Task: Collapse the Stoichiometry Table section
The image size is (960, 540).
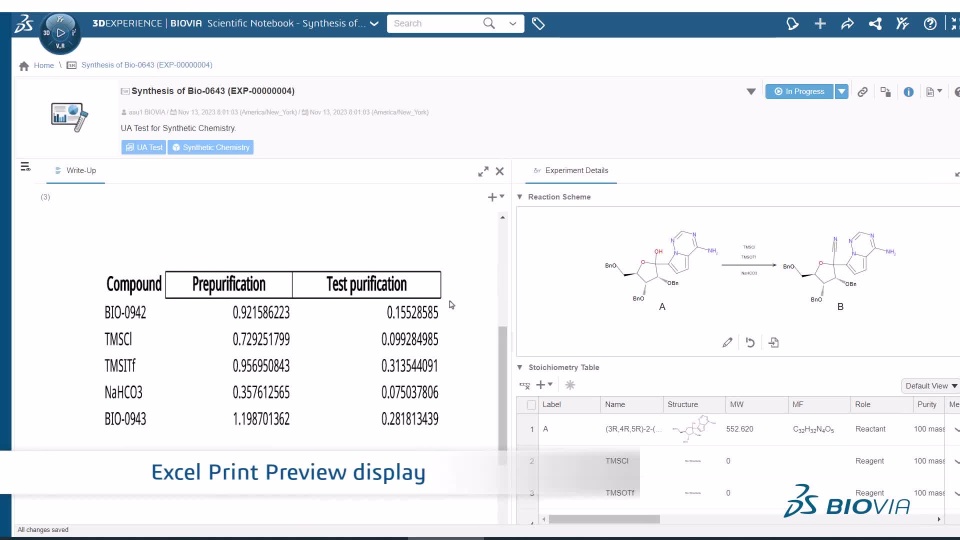Action: (x=520, y=367)
